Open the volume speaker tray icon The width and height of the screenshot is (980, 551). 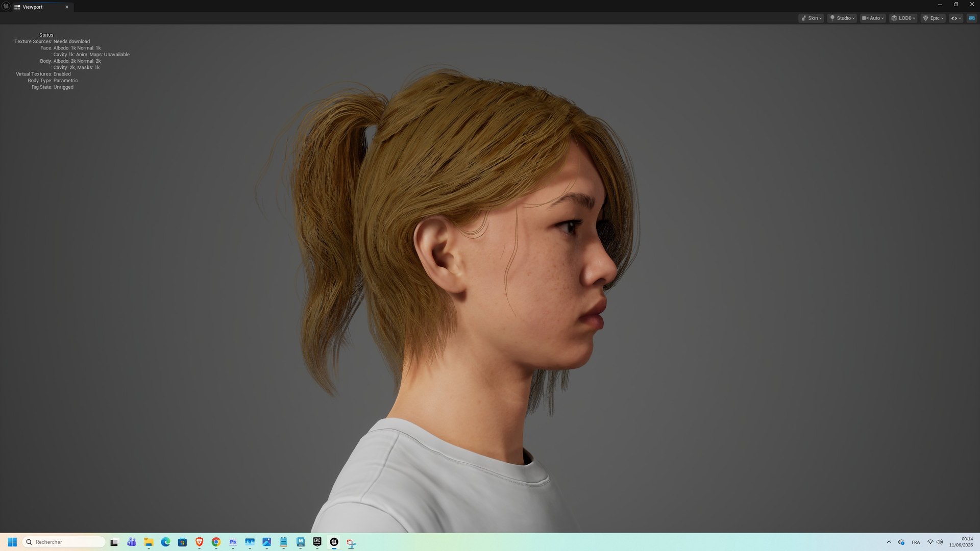(940, 542)
